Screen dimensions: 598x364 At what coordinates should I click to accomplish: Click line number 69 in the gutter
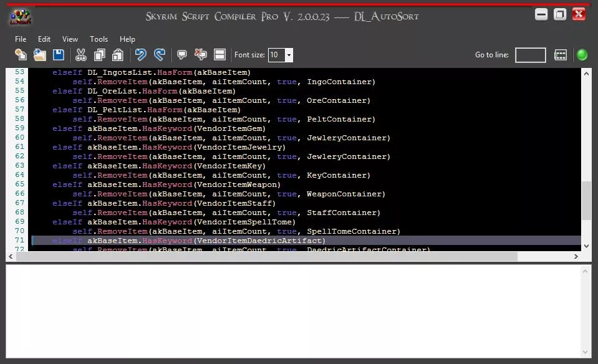coord(19,221)
